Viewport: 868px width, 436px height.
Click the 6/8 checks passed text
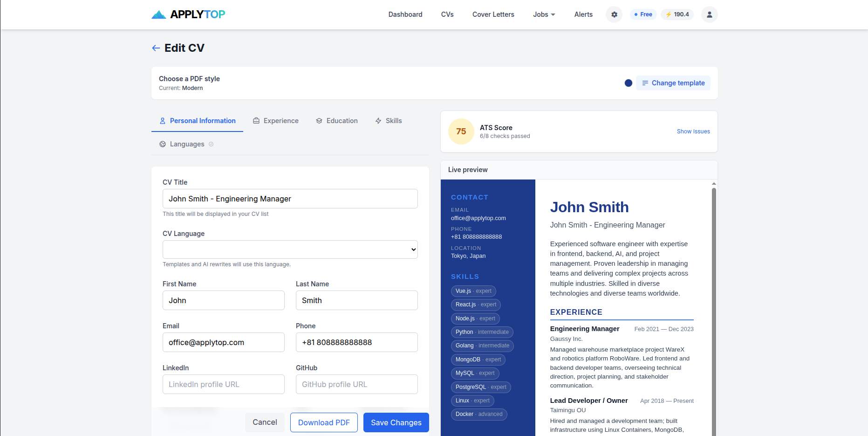505,136
